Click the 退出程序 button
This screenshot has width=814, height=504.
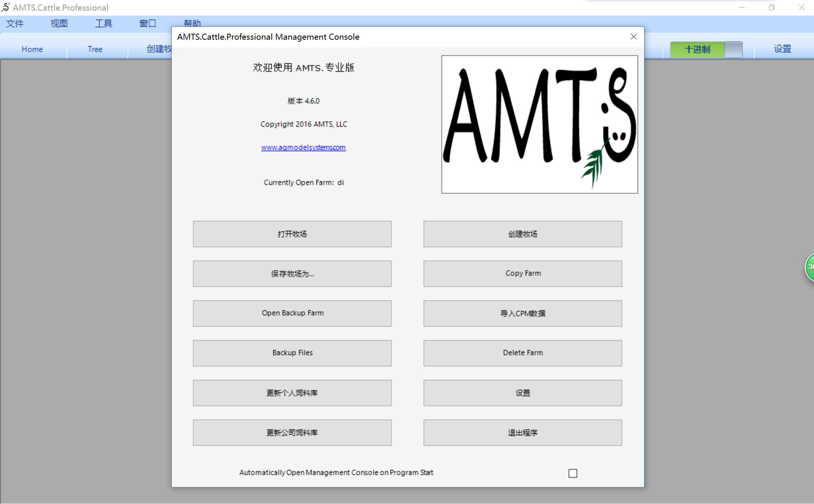pos(523,432)
